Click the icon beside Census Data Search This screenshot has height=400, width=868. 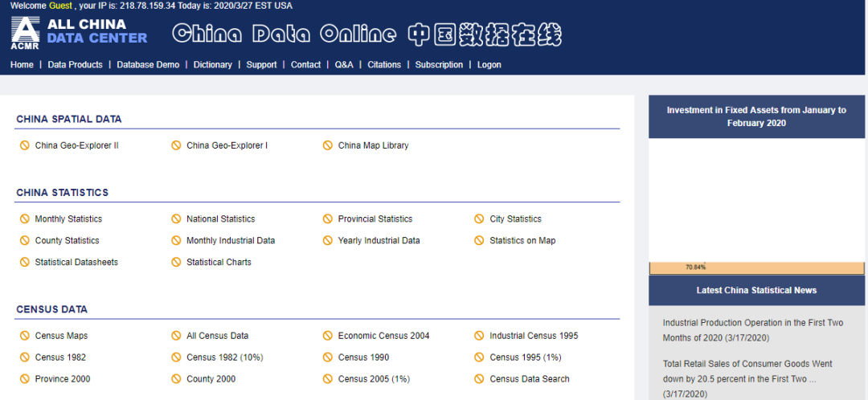[479, 379]
